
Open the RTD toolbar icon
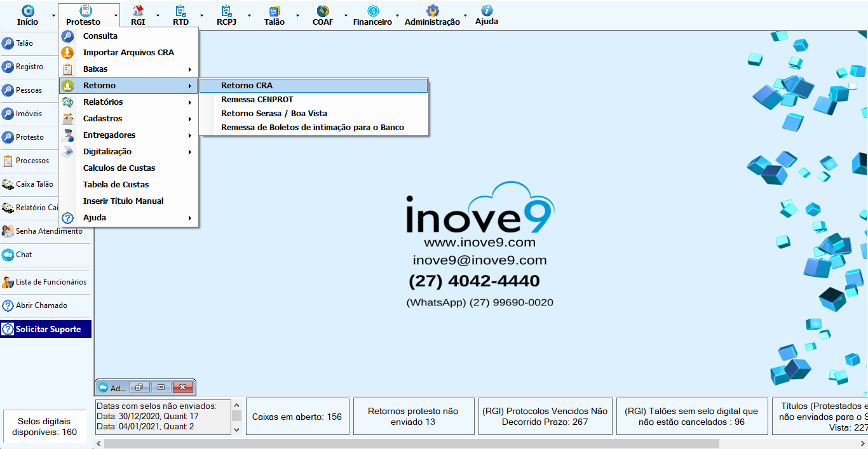(180, 11)
